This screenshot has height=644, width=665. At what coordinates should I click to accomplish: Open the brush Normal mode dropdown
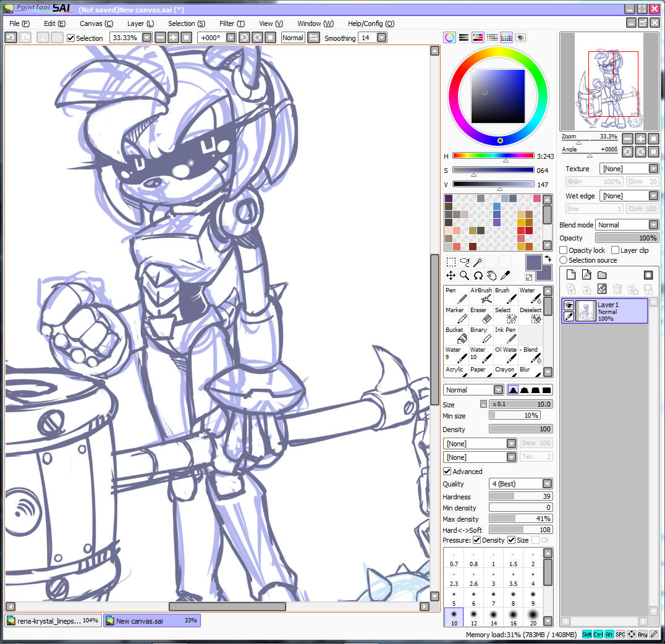pos(498,390)
